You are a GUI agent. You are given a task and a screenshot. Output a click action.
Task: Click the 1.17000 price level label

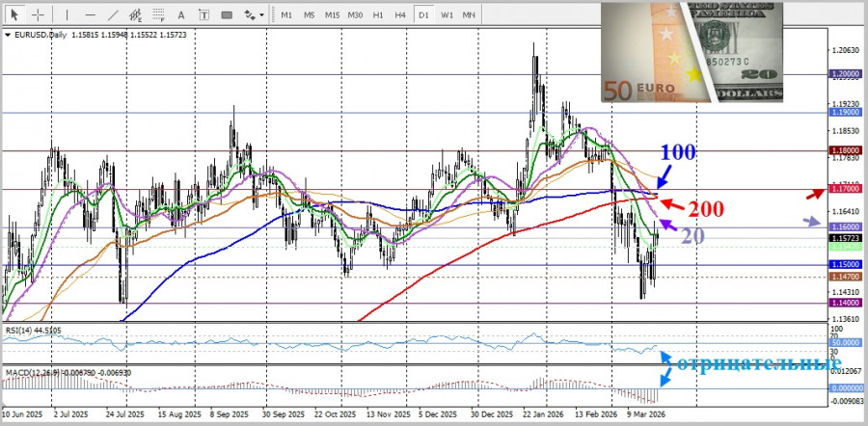coord(844,190)
